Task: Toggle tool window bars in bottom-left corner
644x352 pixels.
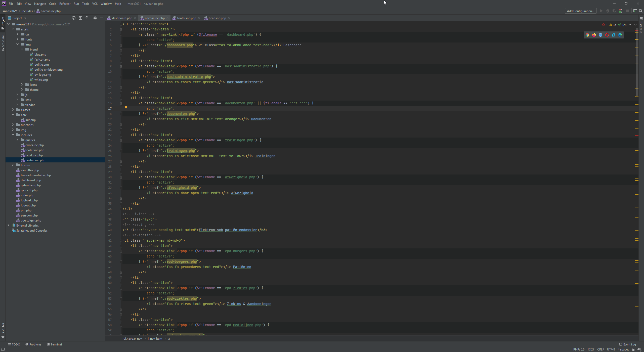Action: point(3,349)
